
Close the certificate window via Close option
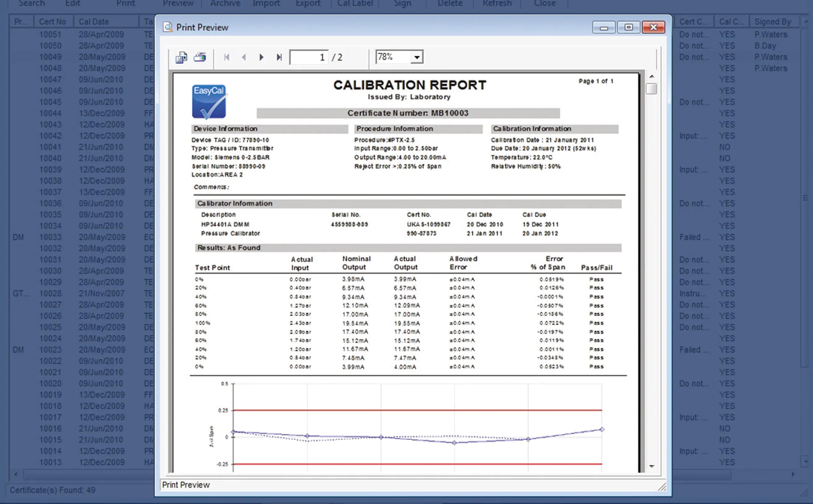tap(545, 3)
